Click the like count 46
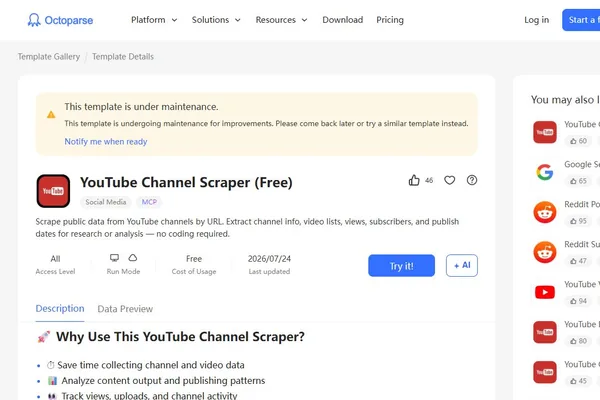Screen dimensions: 600x400 pos(429,180)
